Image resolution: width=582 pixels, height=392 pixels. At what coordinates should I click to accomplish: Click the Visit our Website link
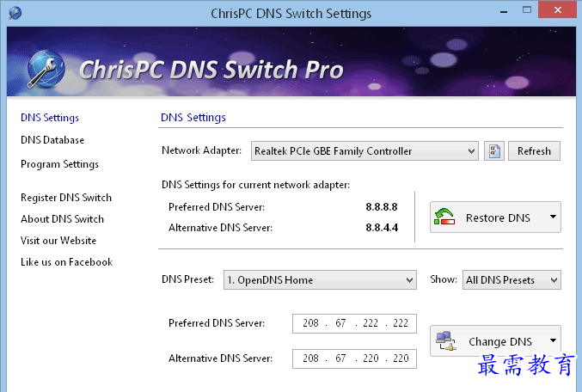coord(58,241)
